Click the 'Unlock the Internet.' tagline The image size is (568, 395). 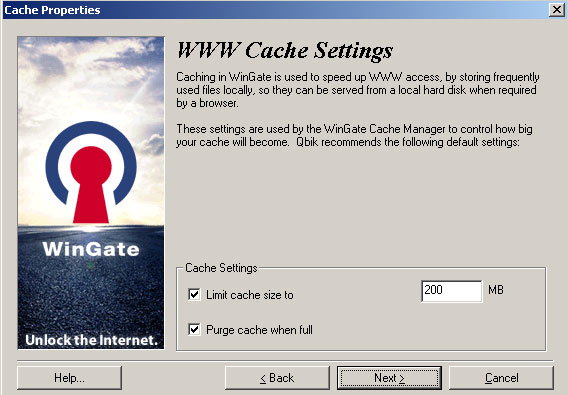click(x=91, y=340)
